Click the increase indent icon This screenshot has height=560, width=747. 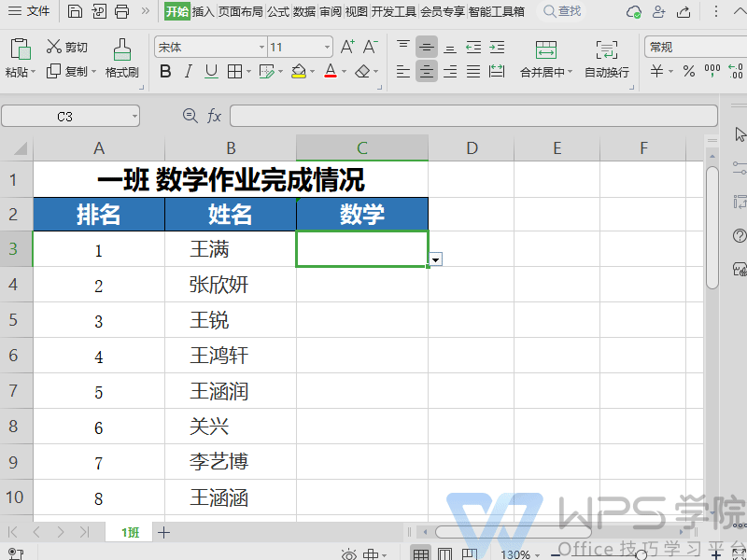[x=497, y=47]
